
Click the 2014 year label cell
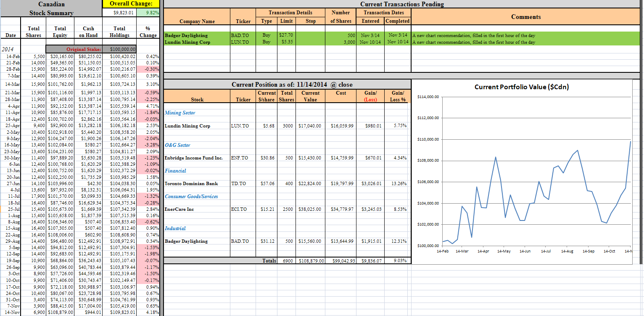(8, 49)
